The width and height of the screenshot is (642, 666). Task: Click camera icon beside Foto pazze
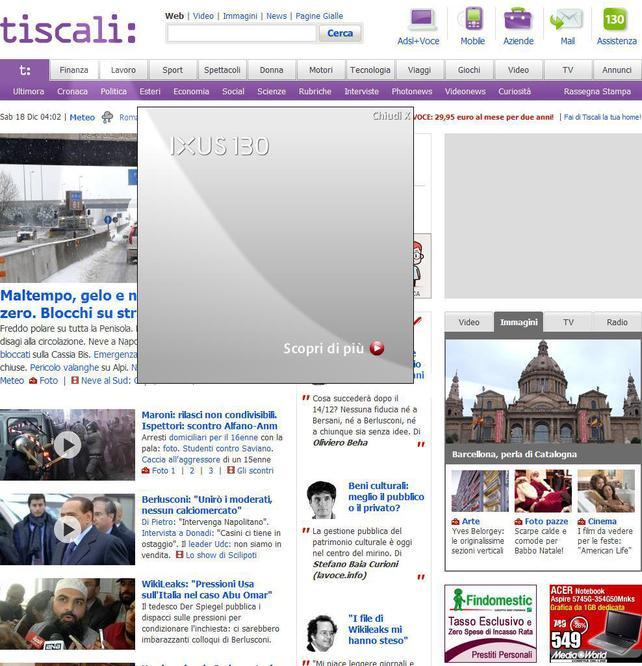pos(518,522)
